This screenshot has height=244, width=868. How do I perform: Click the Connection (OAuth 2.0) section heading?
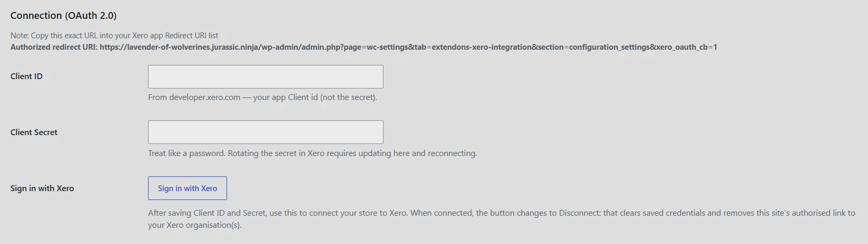click(63, 16)
